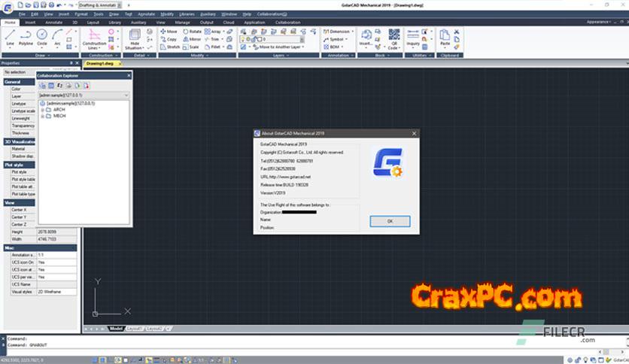Switch to the Annotate ribbon tab
629x364 pixels.
point(53,23)
